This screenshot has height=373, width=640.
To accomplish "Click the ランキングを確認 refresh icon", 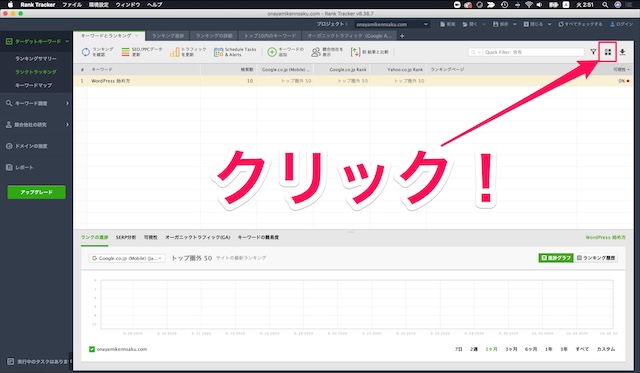I will point(86,52).
